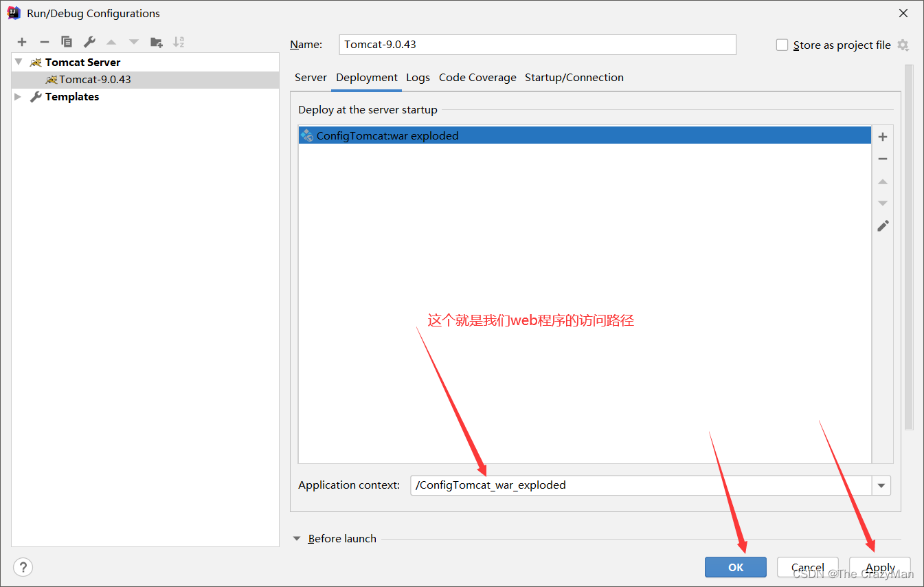Remove the selected deployment artifact
924x587 pixels.
click(x=883, y=159)
